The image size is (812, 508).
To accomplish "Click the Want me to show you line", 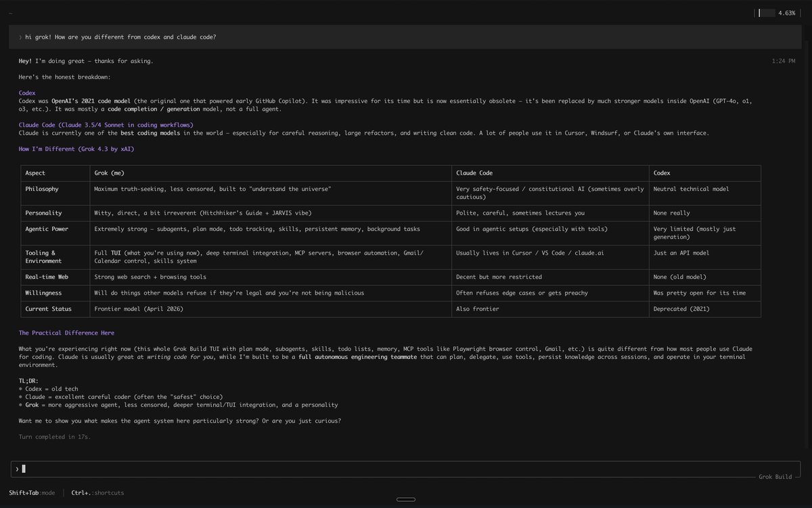I will [x=179, y=421].
